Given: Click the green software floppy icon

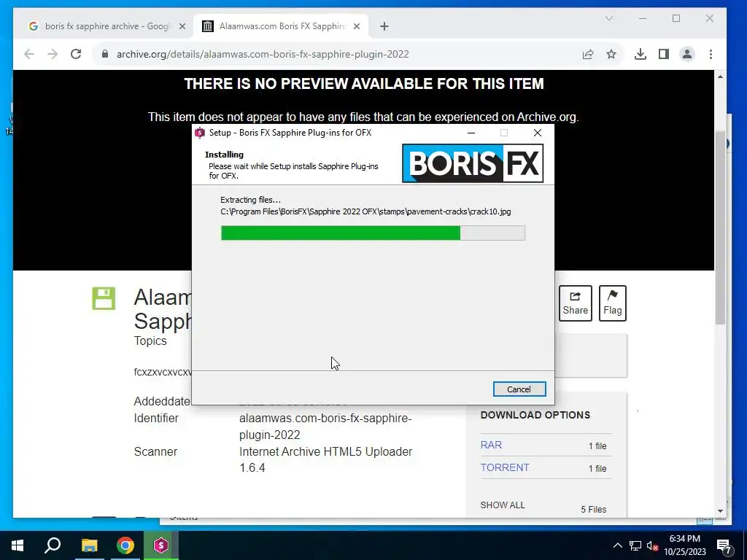Looking at the screenshot, I should 104,298.
